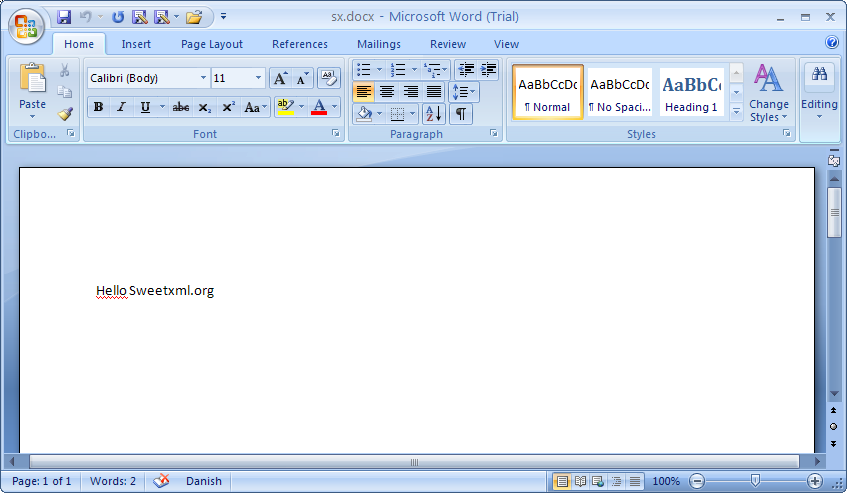Open the numbering list dropdown
The image size is (847, 493).
click(414, 70)
